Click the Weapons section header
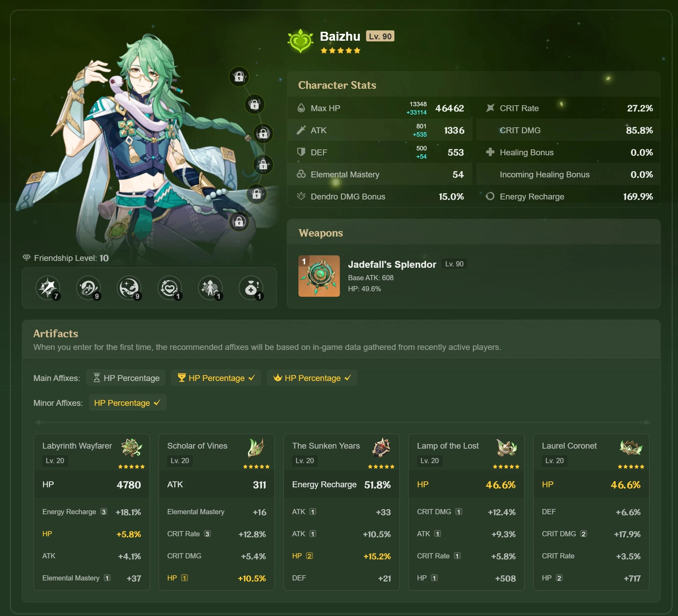The width and height of the screenshot is (678, 616). tap(321, 233)
